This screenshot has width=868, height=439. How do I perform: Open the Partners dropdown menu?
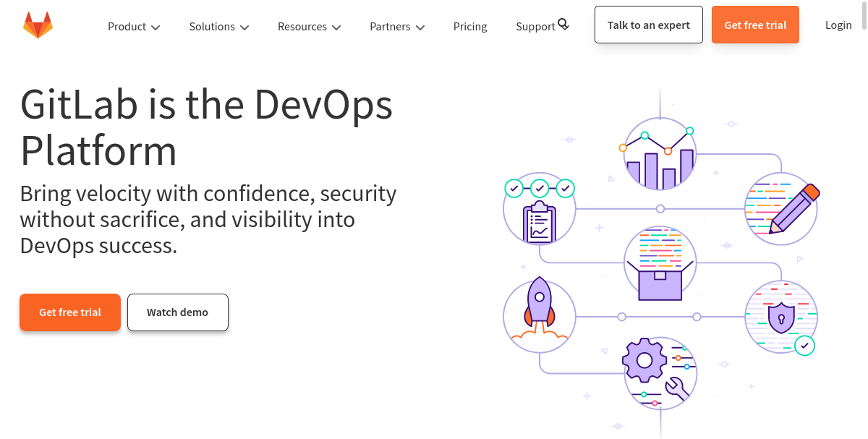tap(397, 27)
